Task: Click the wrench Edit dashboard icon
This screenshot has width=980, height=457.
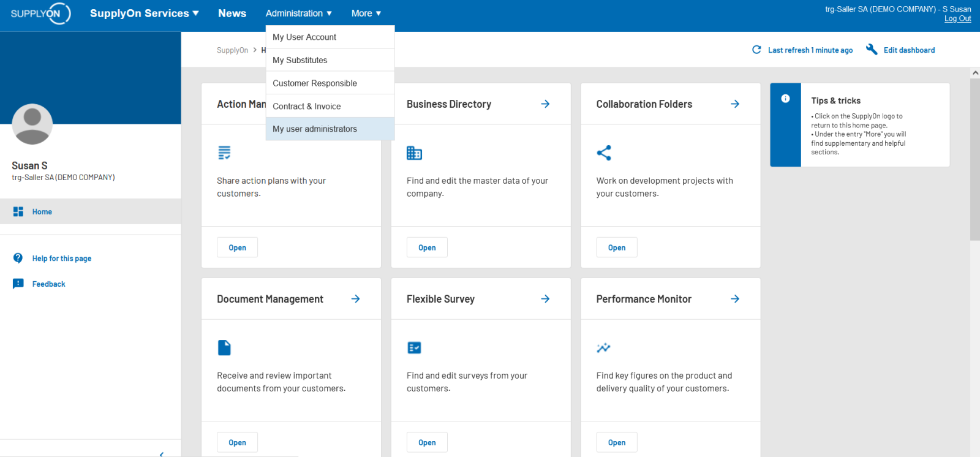Action: [872, 50]
